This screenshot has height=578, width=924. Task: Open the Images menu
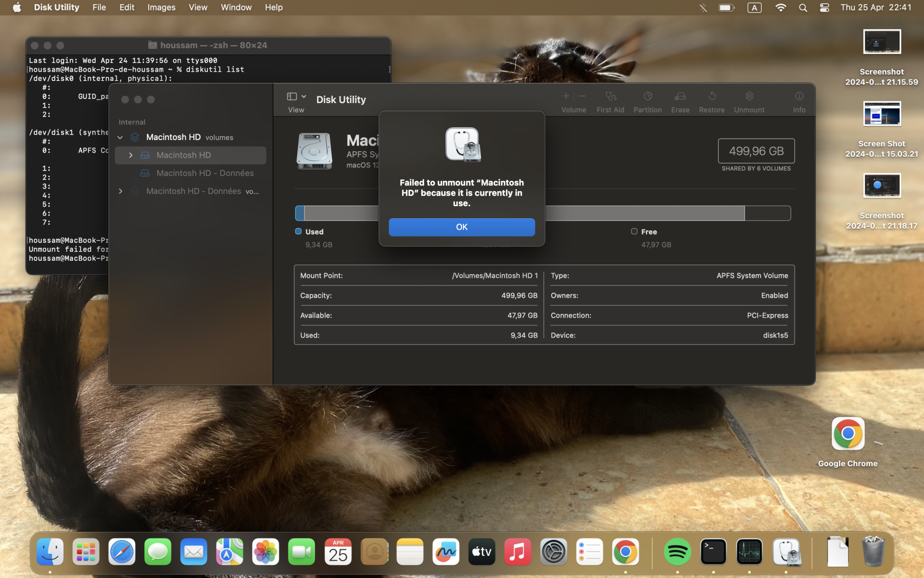tap(161, 7)
